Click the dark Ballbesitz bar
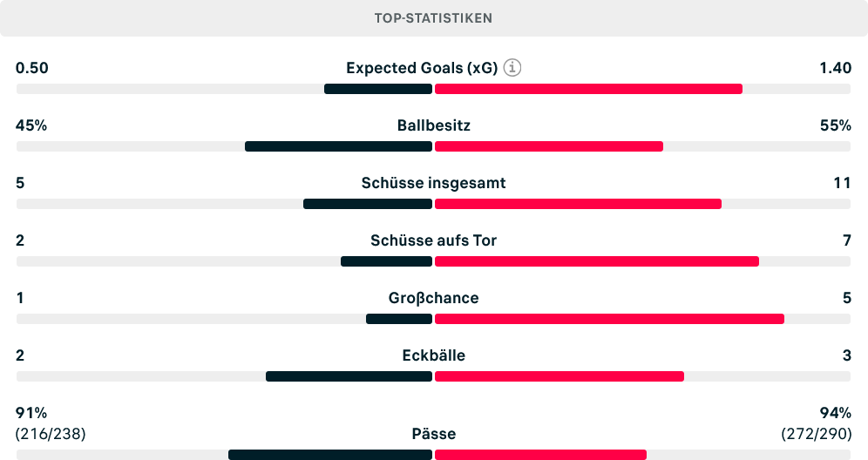This screenshot has width=868, height=460. tap(338, 146)
